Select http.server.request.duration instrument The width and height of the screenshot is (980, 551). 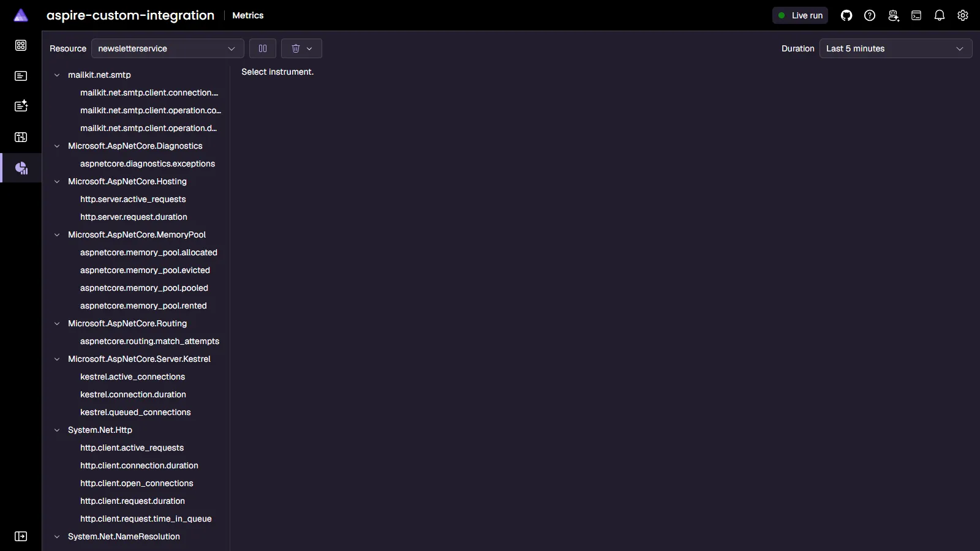(134, 217)
